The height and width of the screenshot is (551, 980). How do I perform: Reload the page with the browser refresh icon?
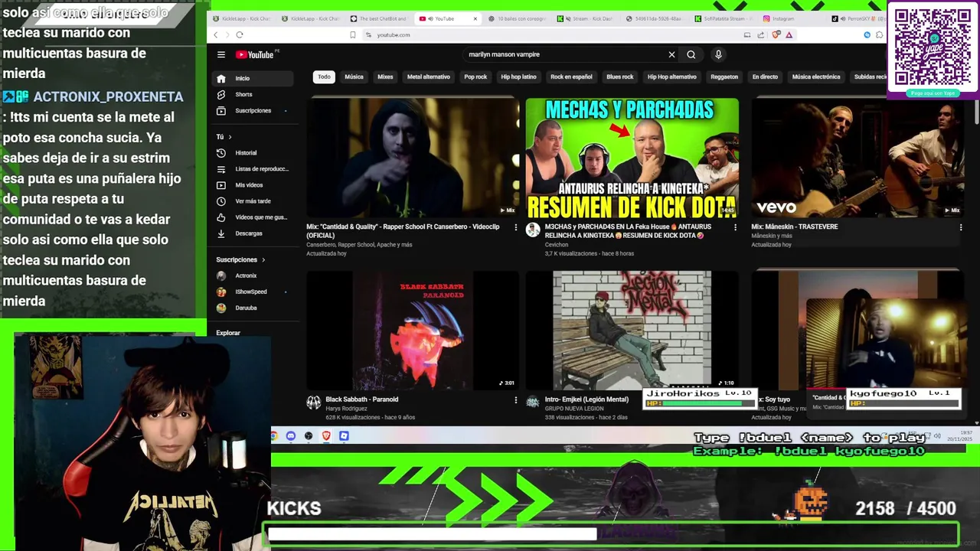click(239, 34)
